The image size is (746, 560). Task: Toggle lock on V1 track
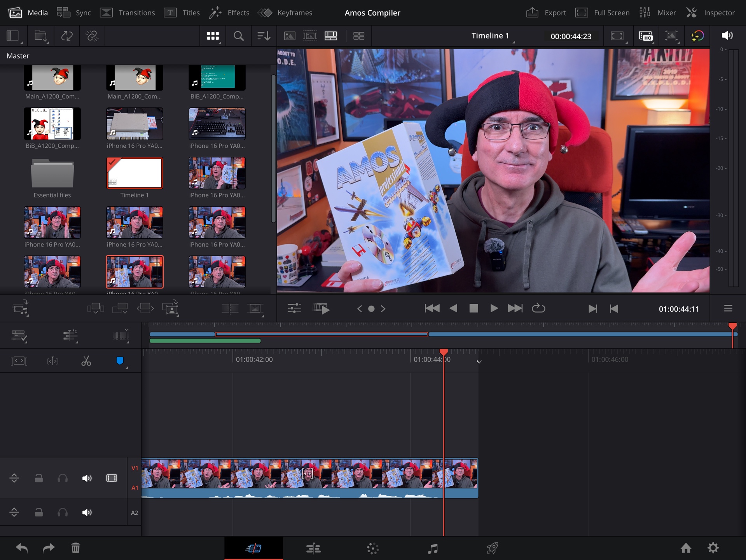coord(38,478)
